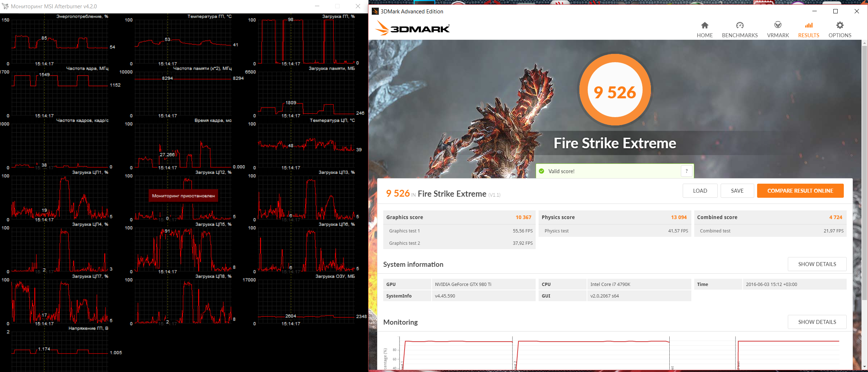Click the Time value 2016-06-03 15:12 +03:00
Viewport: 868px width, 372px height.
771,285
